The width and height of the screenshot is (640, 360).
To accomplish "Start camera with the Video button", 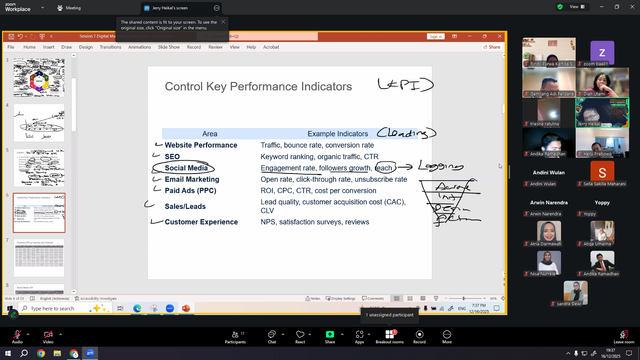I will pyautogui.click(x=48, y=336).
